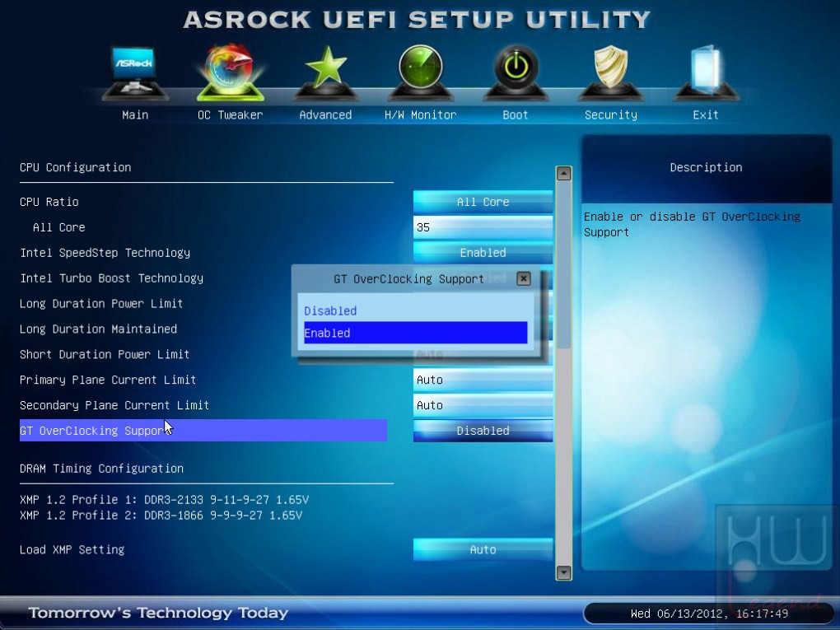
Task: Open the Boot power icon
Action: [x=516, y=72]
